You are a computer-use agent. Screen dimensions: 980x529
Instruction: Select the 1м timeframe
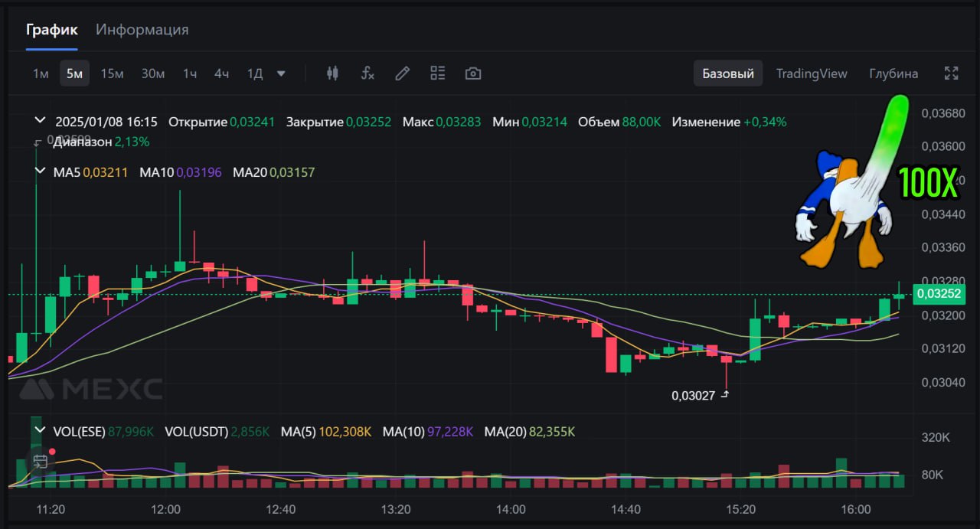click(41, 73)
